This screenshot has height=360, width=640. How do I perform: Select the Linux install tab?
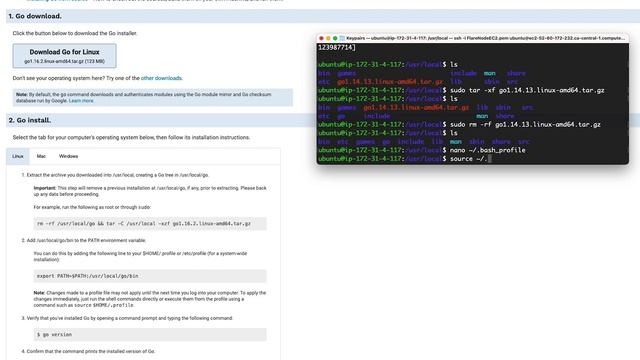pos(18,156)
